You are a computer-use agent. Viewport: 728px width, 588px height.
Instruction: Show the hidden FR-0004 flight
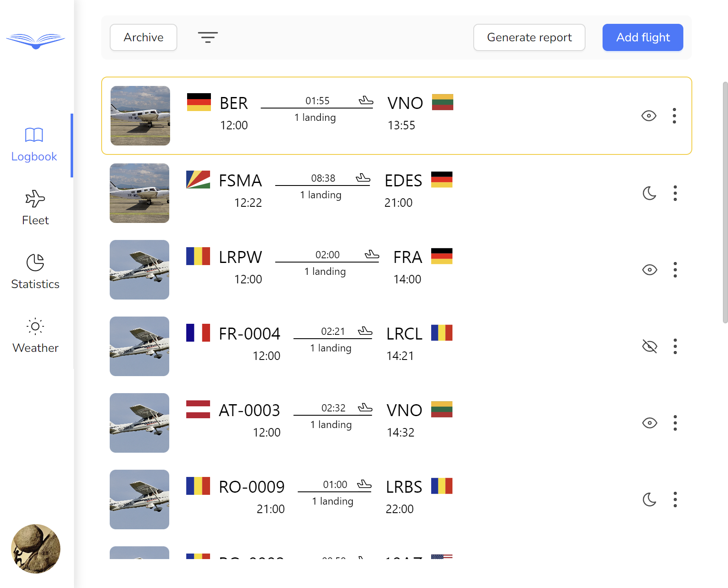(649, 346)
